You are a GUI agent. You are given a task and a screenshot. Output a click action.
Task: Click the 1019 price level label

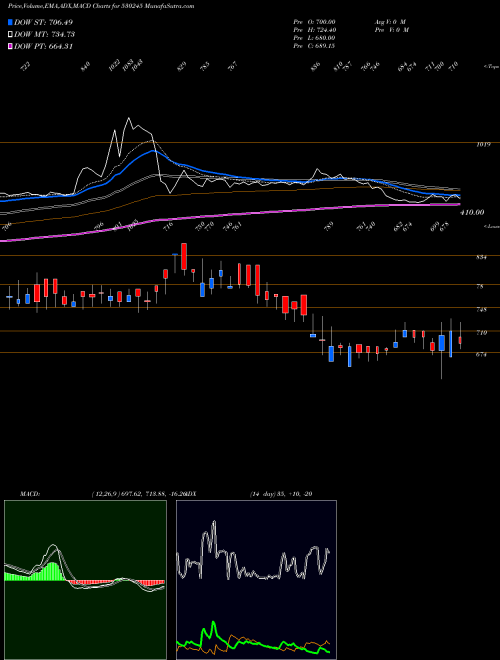point(482,145)
